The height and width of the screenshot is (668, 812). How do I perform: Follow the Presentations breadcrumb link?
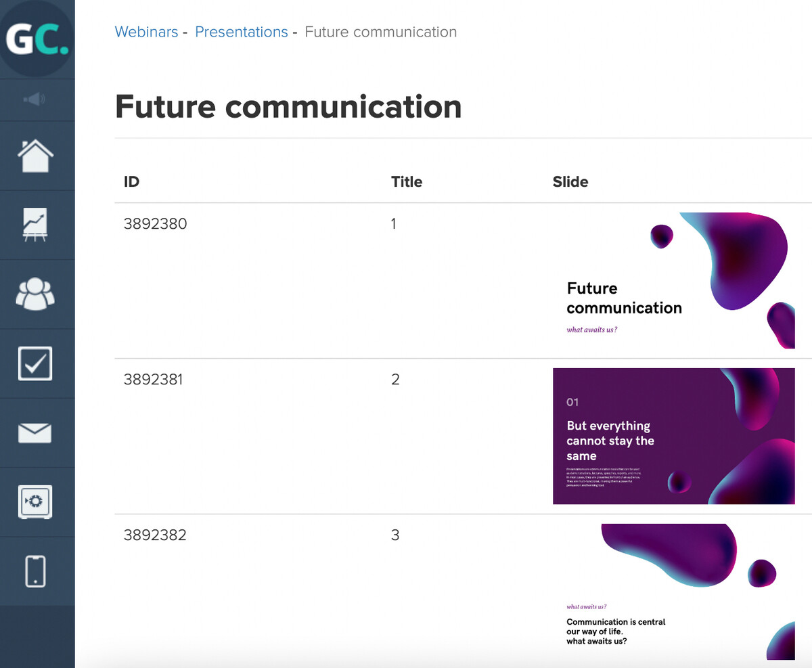(x=242, y=32)
